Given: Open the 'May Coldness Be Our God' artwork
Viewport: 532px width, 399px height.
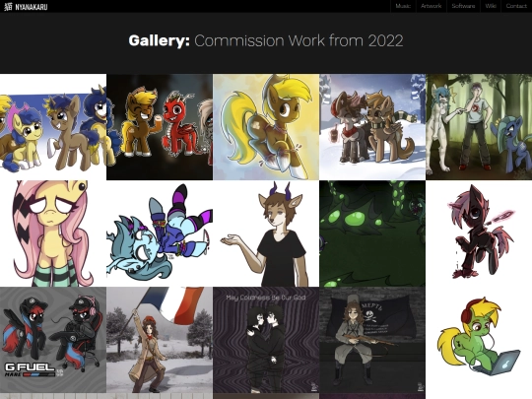Looking at the screenshot, I should click(266, 340).
